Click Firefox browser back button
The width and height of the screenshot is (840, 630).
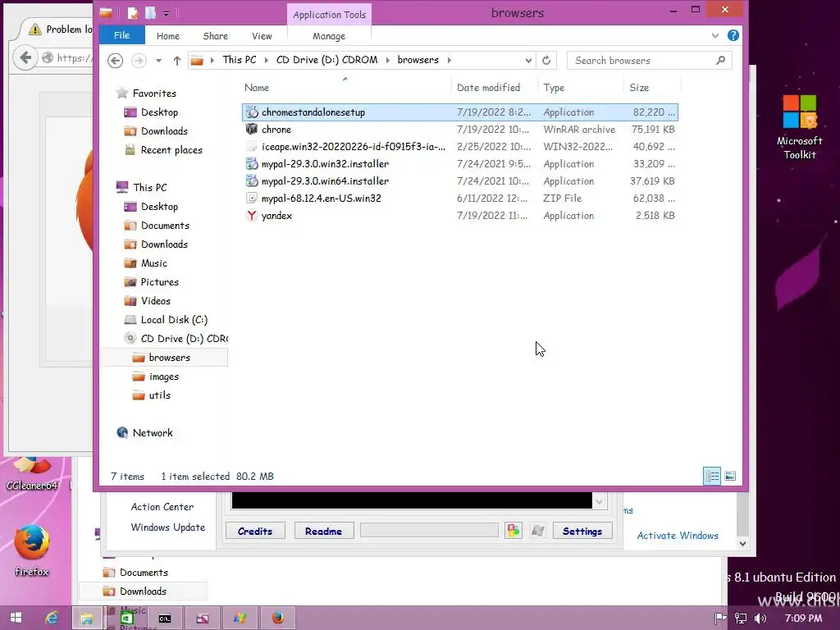pyautogui.click(x=25, y=57)
